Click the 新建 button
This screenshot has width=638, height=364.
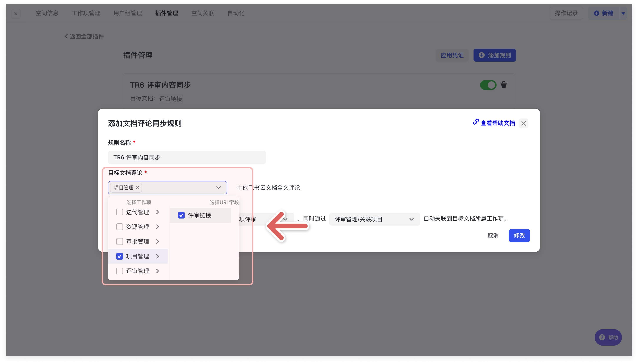pyautogui.click(x=603, y=13)
